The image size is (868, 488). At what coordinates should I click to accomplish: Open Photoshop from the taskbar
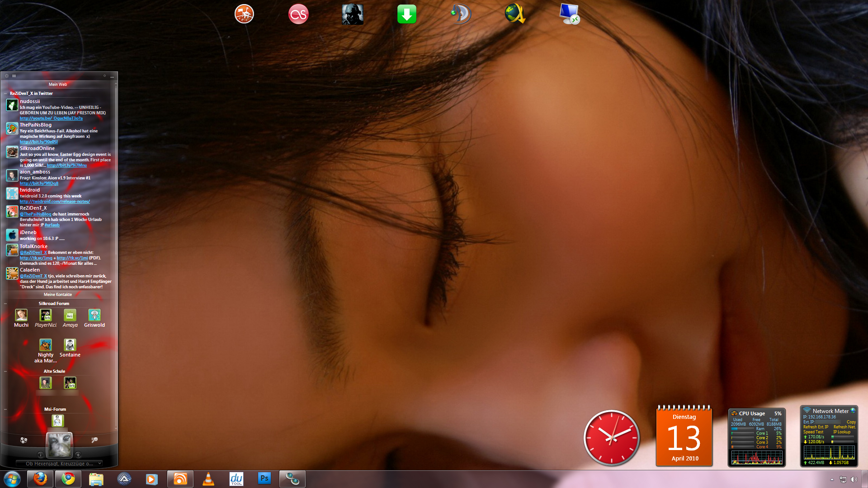pyautogui.click(x=264, y=479)
